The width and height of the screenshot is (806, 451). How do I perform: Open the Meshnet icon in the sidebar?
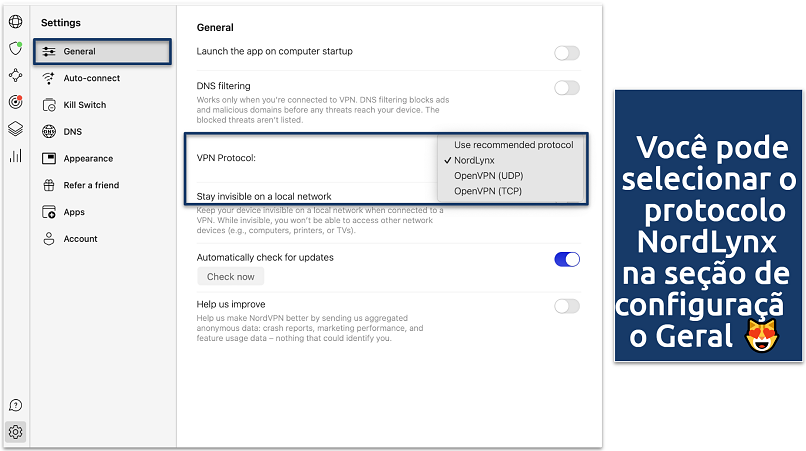(x=15, y=75)
